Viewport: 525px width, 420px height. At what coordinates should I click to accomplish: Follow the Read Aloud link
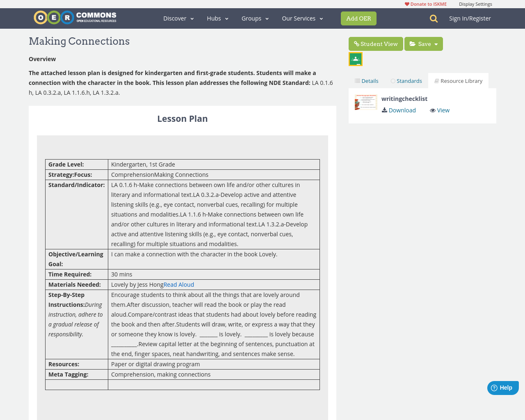tap(179, 285)
